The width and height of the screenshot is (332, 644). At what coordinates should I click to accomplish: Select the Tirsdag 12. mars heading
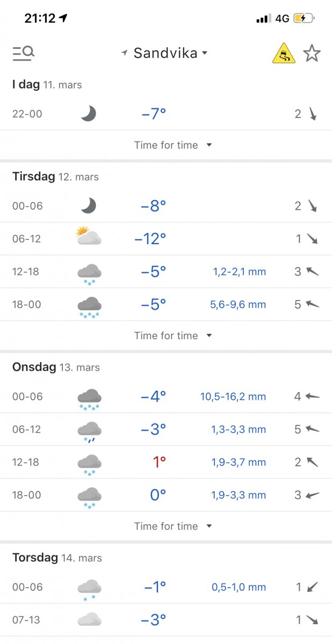55,177
